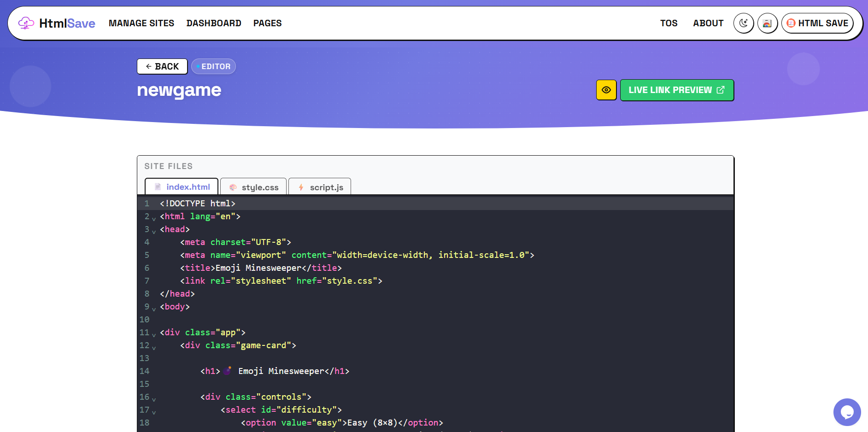Click the bomb emoji in h1 line

[x=228, y=371]
